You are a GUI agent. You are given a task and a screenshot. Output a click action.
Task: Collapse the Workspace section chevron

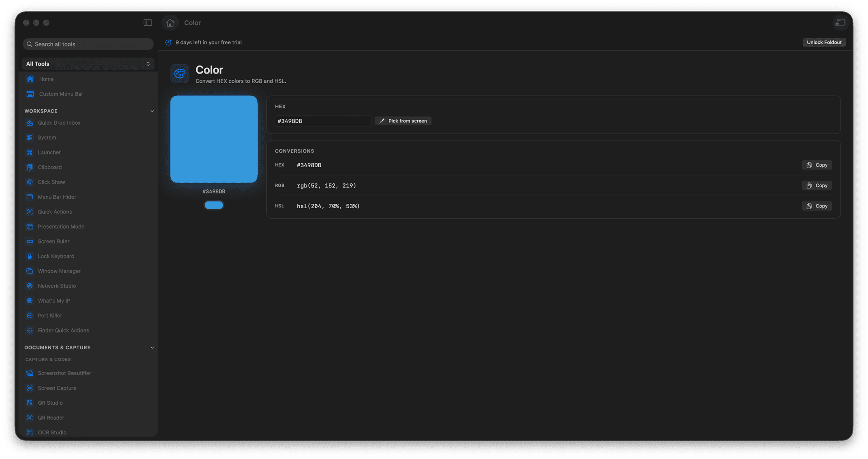point(152,111)
